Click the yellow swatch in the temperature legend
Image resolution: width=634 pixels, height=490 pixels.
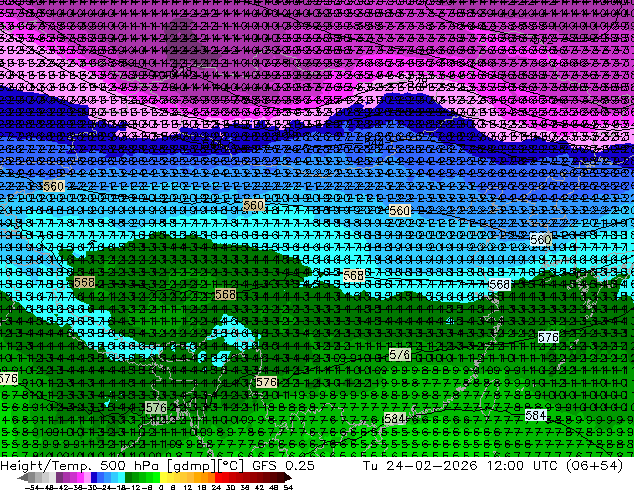163,477
